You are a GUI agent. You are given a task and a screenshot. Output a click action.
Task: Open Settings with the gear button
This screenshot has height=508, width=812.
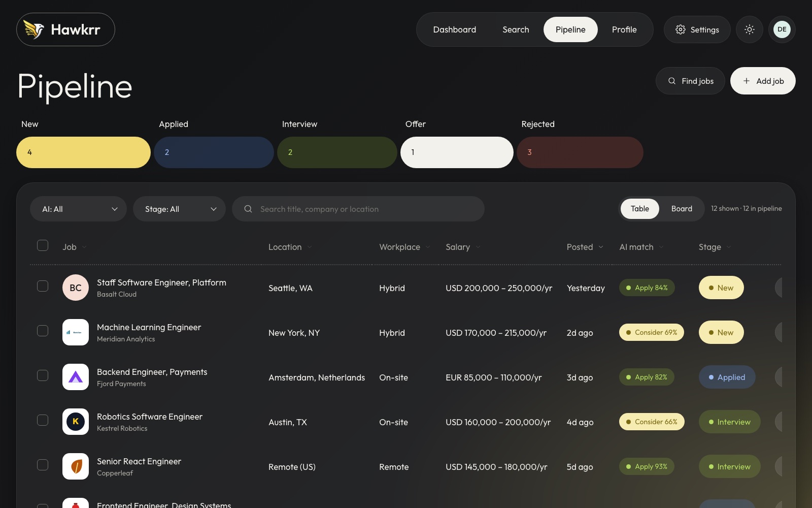(x=697, y=29)
